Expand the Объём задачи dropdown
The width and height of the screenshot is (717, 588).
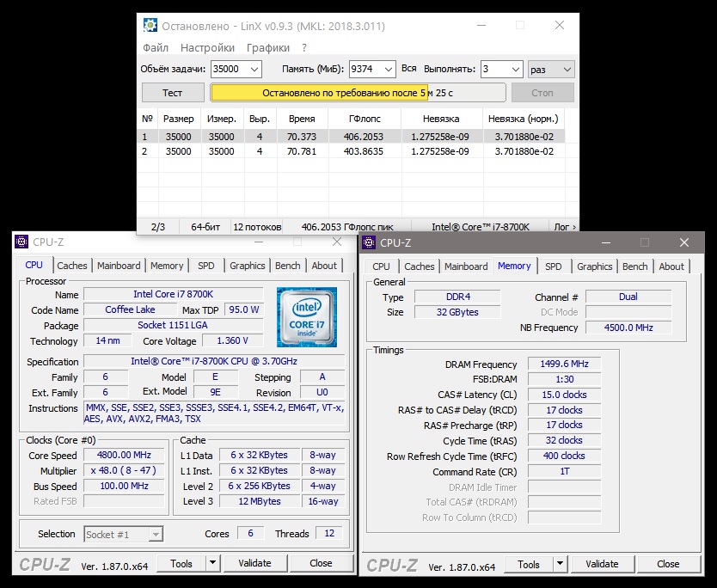pyautogui.click(x=254, y=69)
